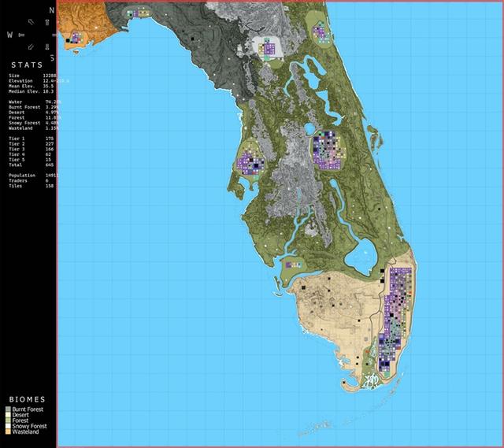Click the compass southwest arrow
The image size is (504, 448).
31,47
